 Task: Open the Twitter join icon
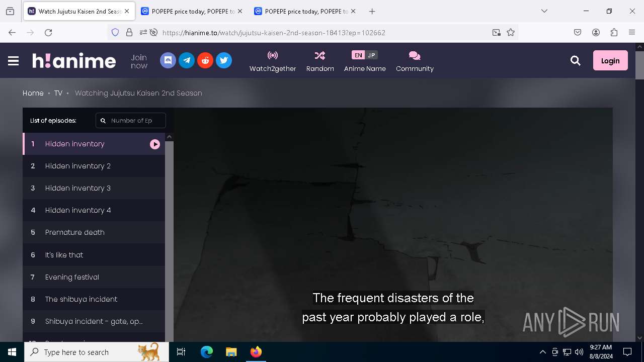224,60
